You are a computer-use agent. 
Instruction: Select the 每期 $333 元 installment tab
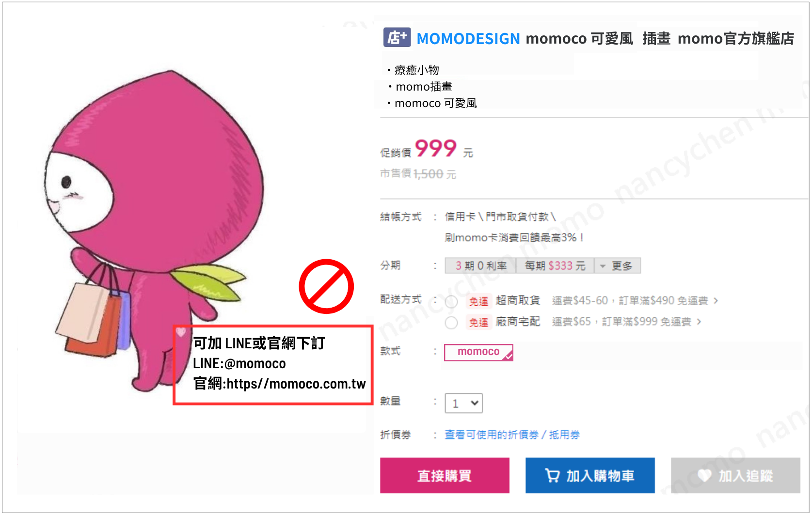[x=555, y=265]
